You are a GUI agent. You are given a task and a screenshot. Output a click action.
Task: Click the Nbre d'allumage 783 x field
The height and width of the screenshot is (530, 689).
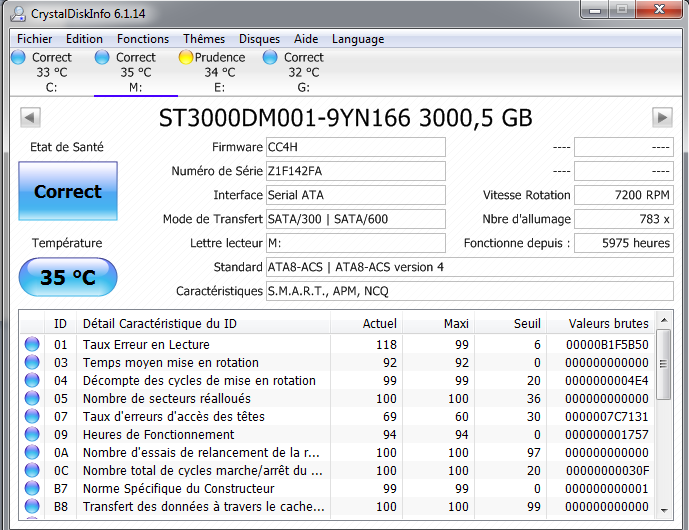tap(624, 219)
